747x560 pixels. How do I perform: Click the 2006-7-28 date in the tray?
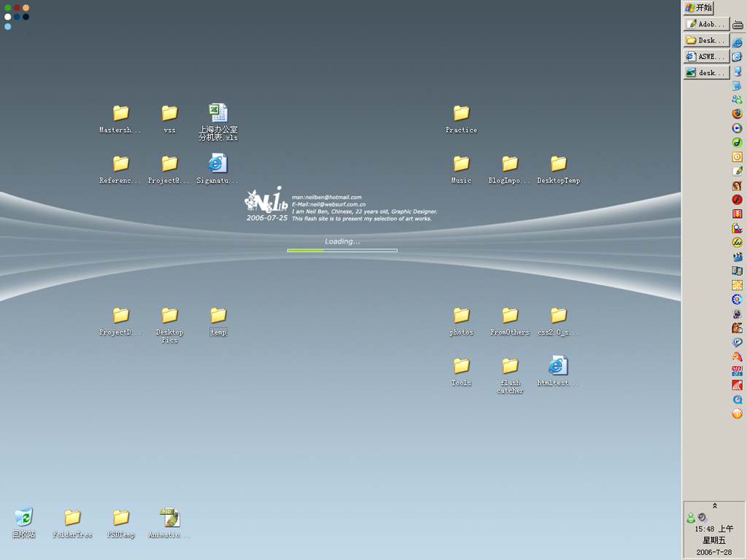713,552
